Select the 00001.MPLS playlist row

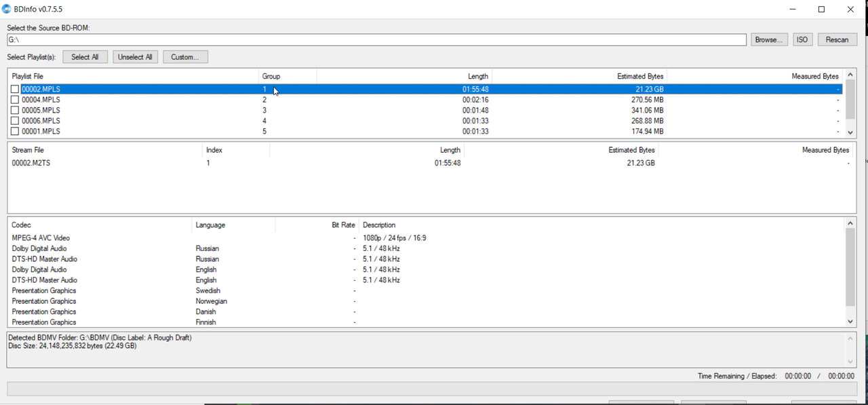click(425, 131)
